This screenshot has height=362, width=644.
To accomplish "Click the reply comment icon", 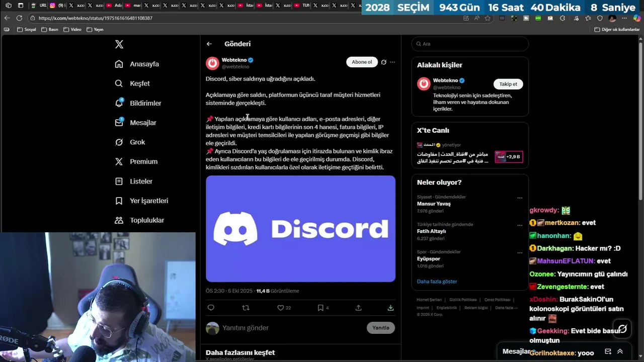I will pos(211,308).
